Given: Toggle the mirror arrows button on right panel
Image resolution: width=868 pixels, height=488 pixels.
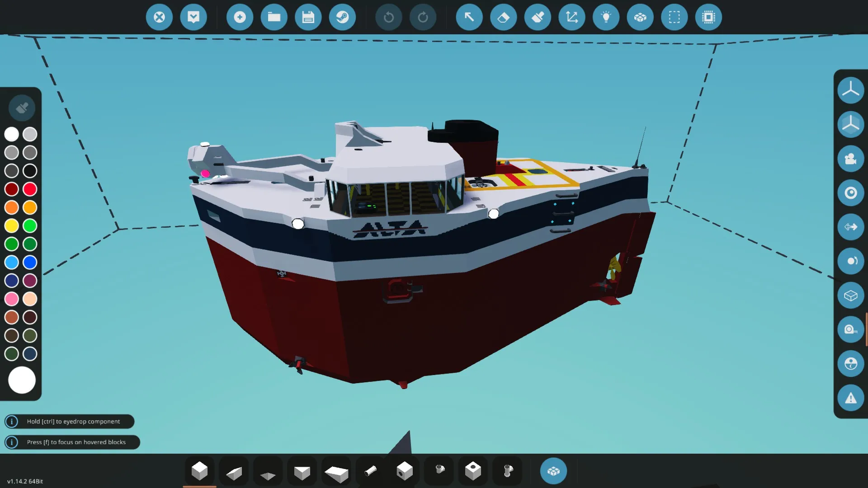Looking at the screenshot, I should (850, 227).
